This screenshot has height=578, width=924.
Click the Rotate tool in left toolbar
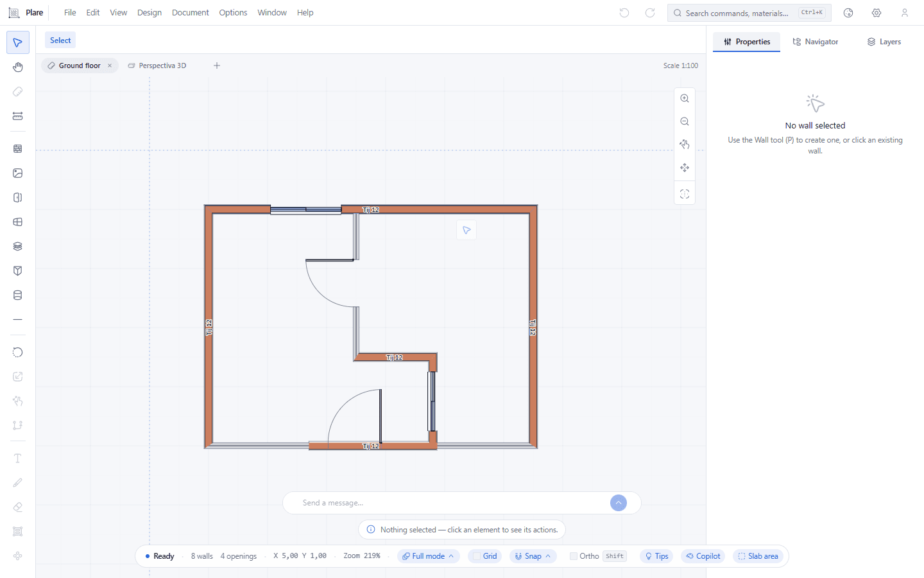[18, 352]
